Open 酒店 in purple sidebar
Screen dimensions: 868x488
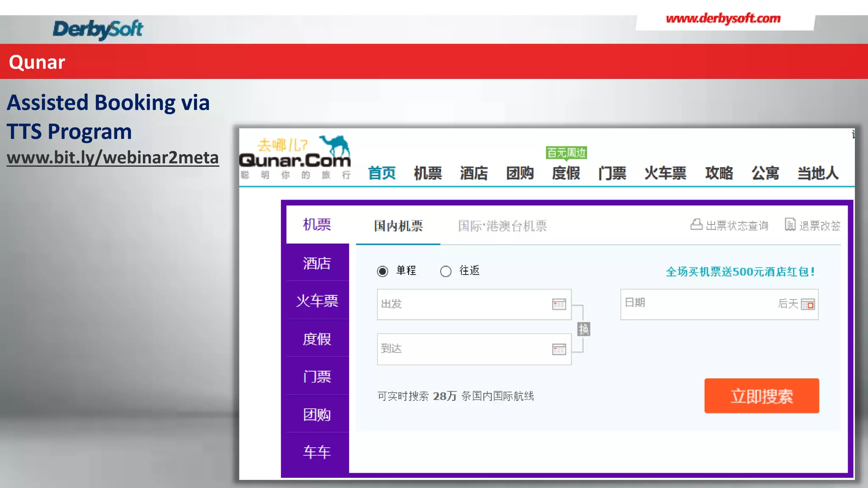point(317,263)
